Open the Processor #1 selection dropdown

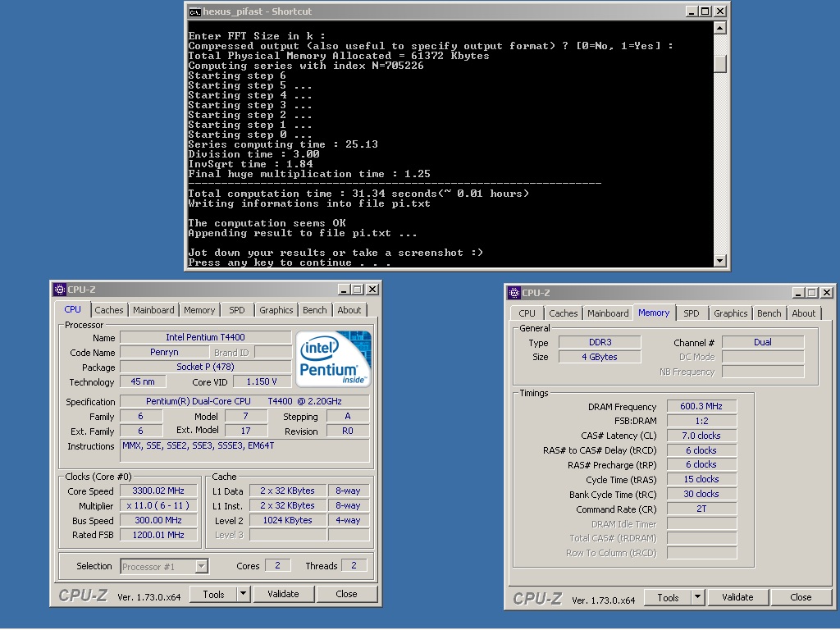click(x=202, y=566)
